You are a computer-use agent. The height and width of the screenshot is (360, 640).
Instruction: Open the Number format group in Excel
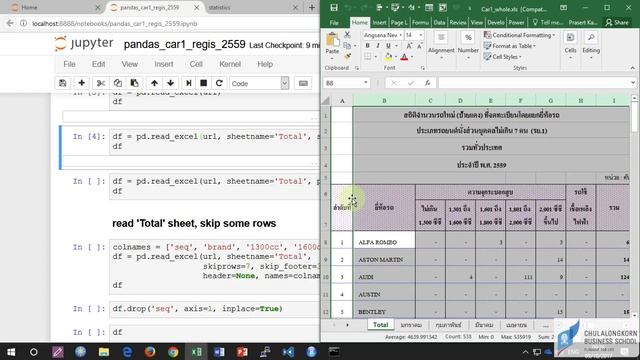pyautogui.click(x=468, y=46)
